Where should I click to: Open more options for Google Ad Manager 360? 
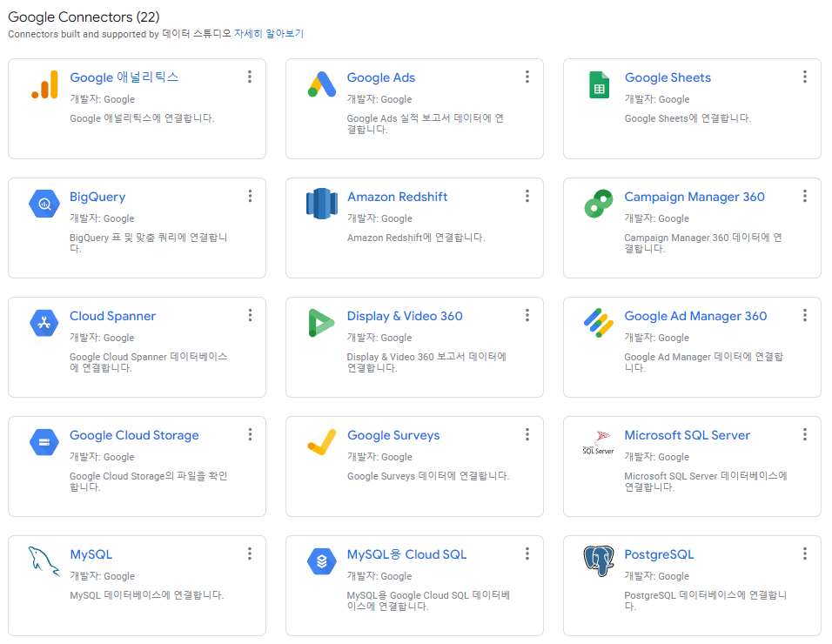(x=804, y=316)
